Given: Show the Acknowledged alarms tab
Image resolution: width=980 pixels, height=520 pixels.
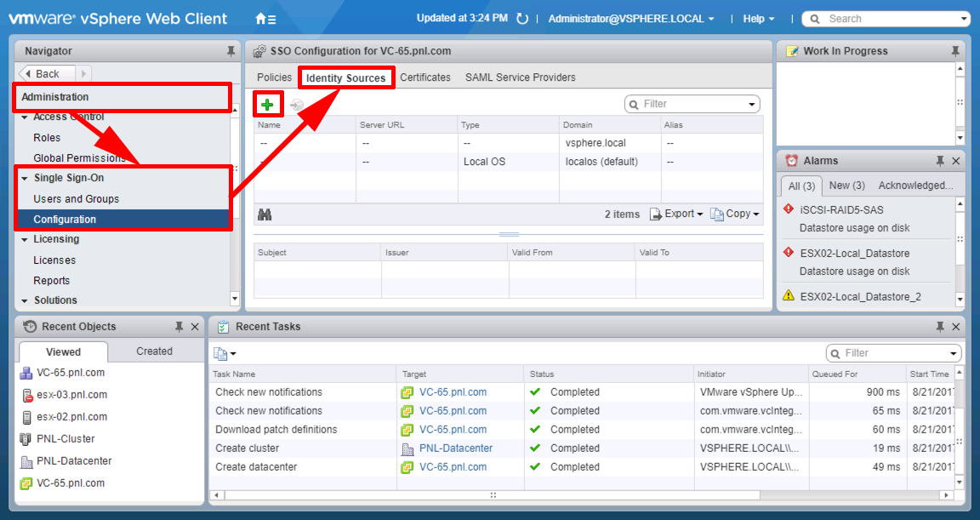Looking at the screenshot, I should coord(915,186).
